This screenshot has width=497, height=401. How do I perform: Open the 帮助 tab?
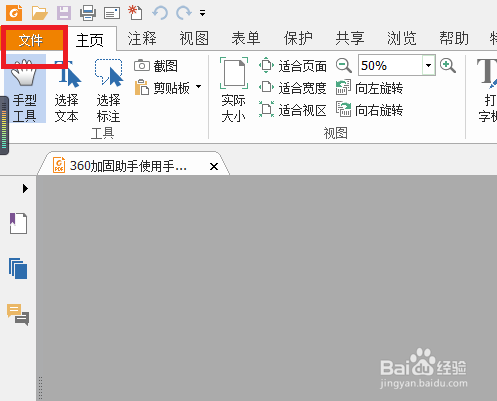click(454, 38)
